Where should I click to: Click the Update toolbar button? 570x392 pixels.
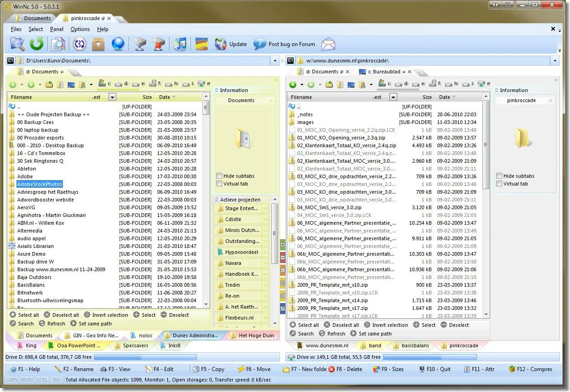230,44
